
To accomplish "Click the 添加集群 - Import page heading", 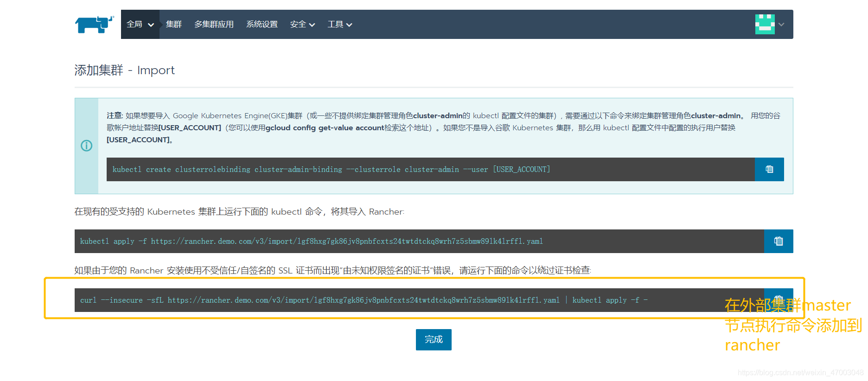I will pyautogui.click(x=124, y=70).
